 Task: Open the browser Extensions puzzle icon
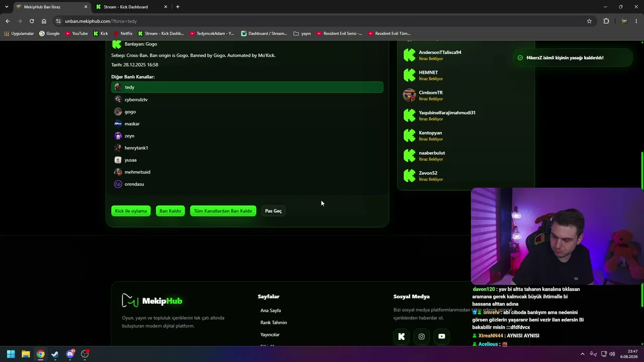pos(606,21)
